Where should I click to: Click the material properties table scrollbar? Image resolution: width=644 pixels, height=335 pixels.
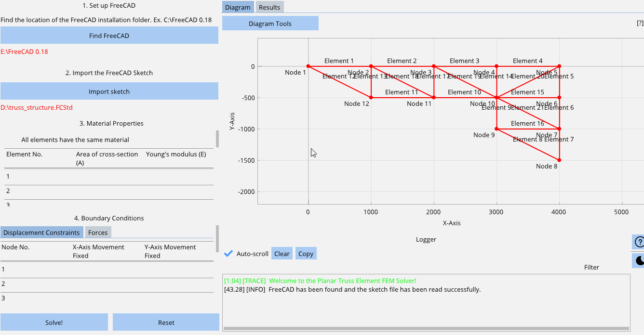pyautogui.click(x=217, y=139)
